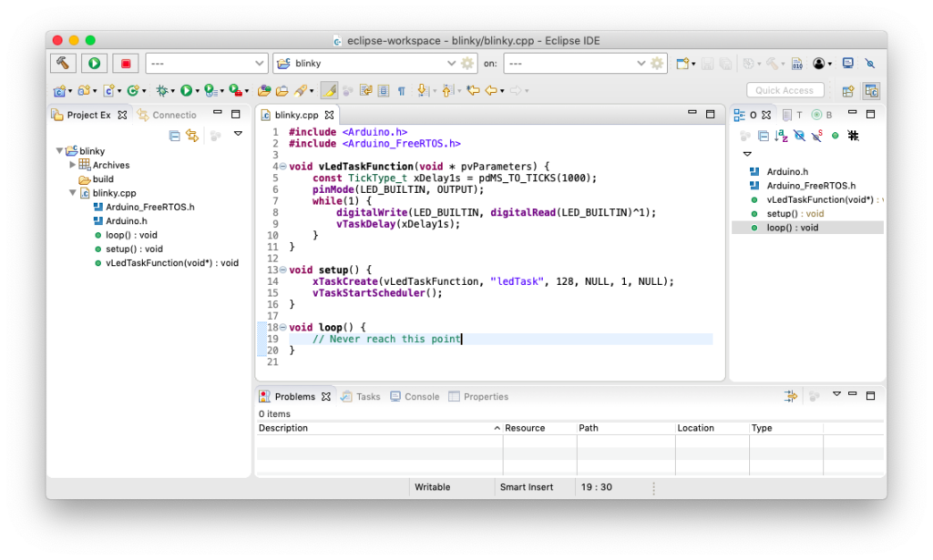Expand the Archives tree node
The width and height of the screenshot is (933, 560).
point(73,165)
